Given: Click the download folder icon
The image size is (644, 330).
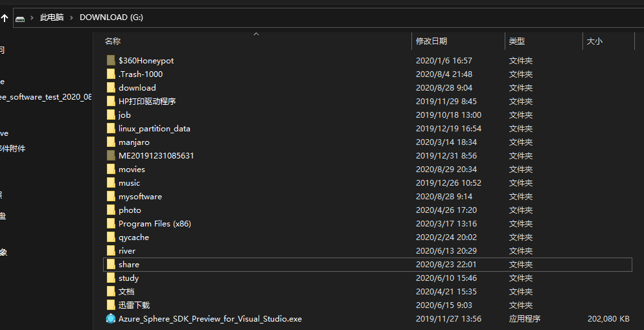Looking at the screenshot, I should [111, 88].
